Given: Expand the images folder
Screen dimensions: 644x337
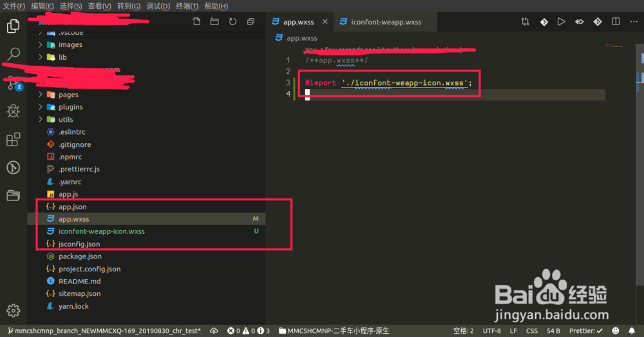Looking at the screenshot, I should point(147,45).
